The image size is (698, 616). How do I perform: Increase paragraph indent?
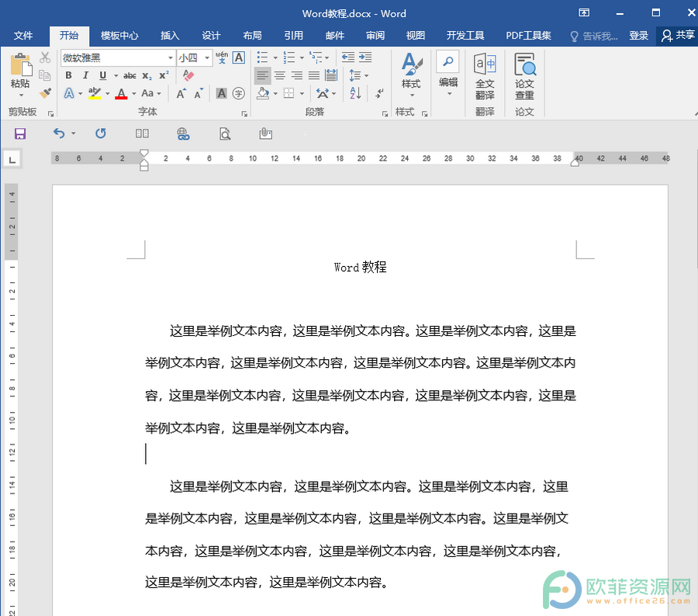365,57
